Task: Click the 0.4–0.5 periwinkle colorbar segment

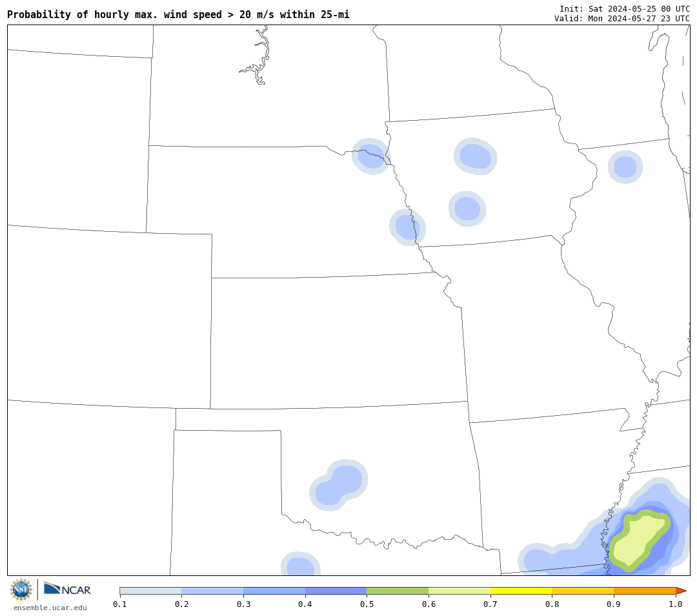Action: [x=336, y=591]
